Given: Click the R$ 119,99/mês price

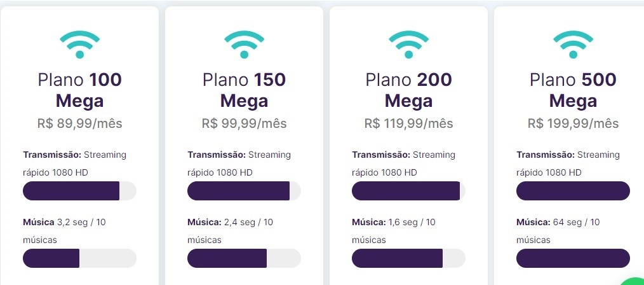Looking at the screenshot, I should (408, 123).
